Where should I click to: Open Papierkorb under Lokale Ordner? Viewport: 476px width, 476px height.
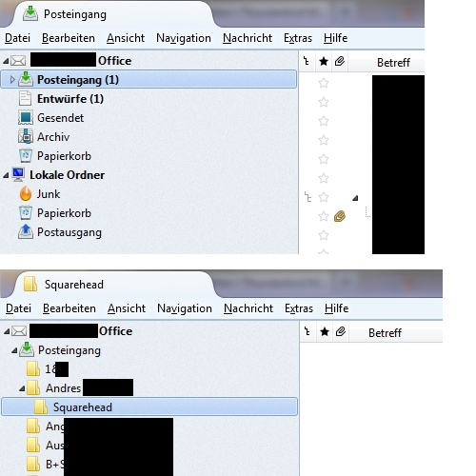pyautogui.click(x=64, y=213)
